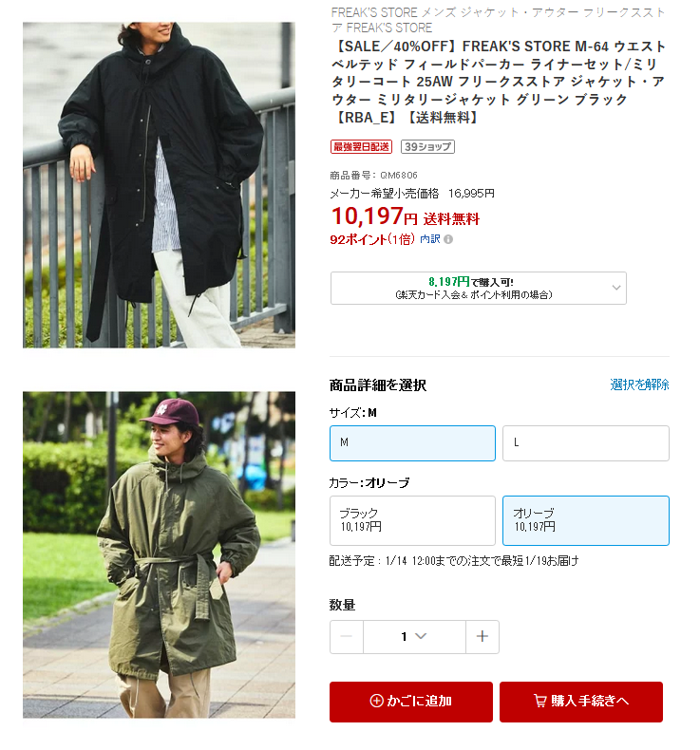Open the 内訳 points breakdown link

429,239
